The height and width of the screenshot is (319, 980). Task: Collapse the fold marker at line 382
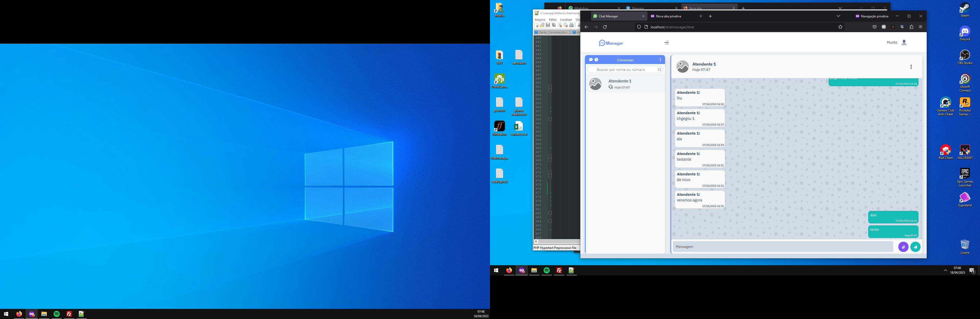(550, 213)
